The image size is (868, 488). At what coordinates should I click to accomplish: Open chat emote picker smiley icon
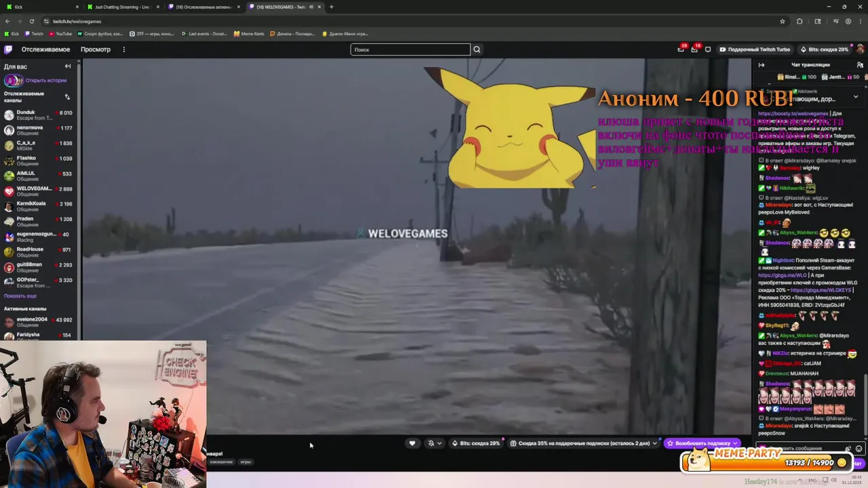coord(859,449)
